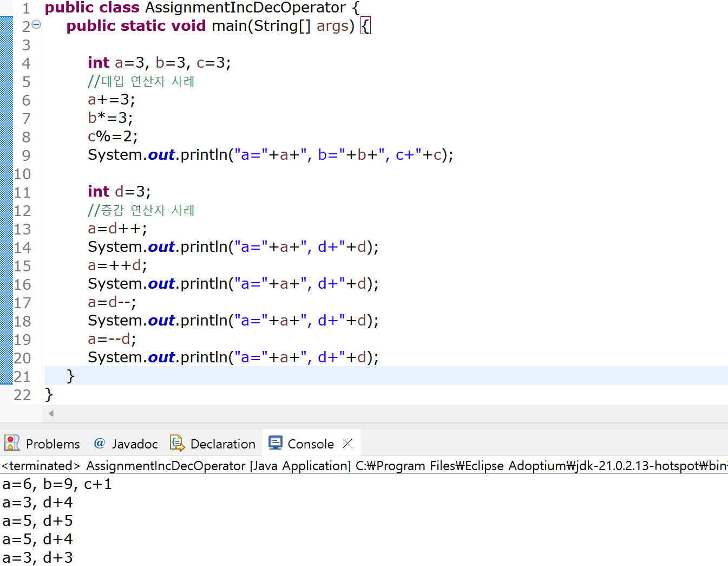Click the statement 'a+=3;'
Viewport: 728px width, 566px height.
tap(111, 100)
